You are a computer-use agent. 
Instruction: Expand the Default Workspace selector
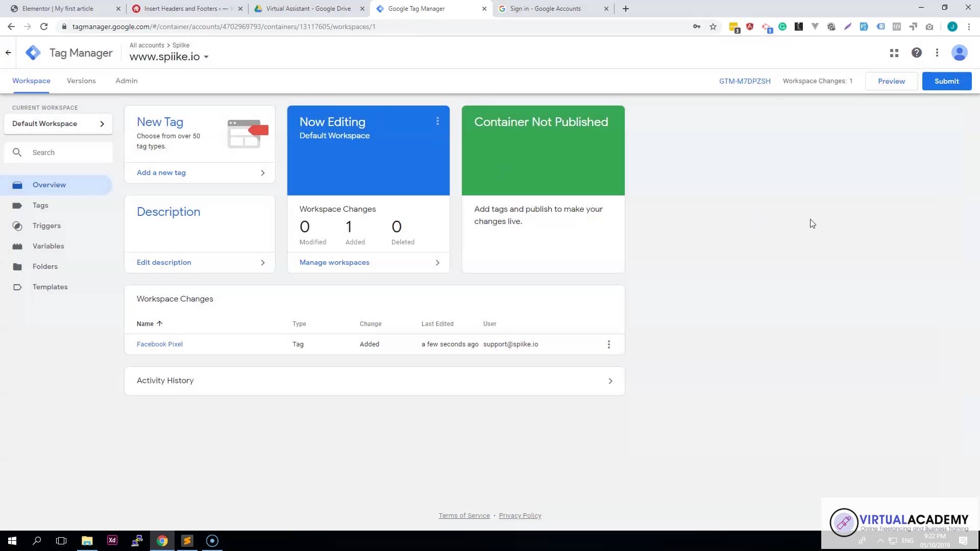coord(58,124)
